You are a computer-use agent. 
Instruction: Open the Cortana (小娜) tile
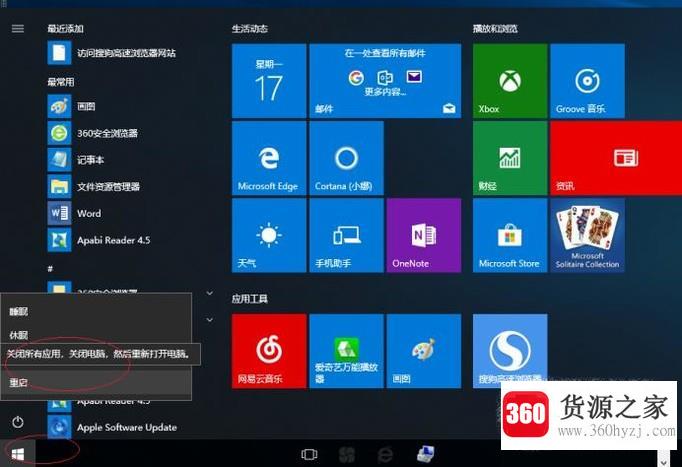click(x=347, y=158)
